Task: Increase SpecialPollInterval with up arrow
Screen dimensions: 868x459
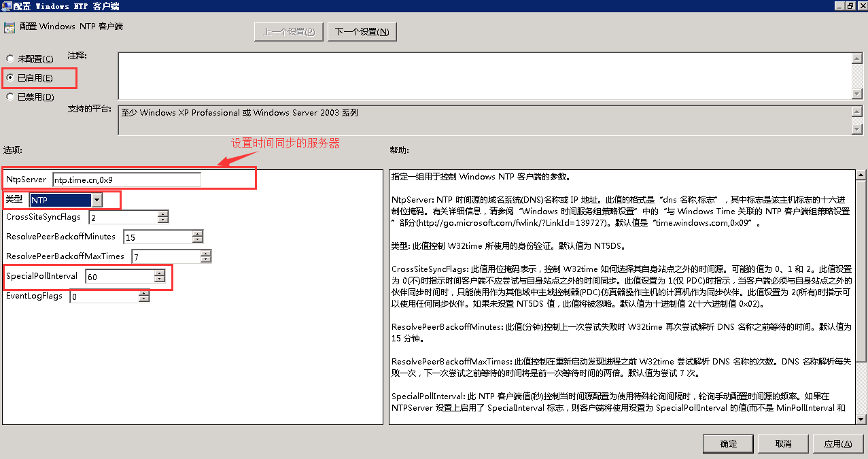Action: tap(160, 273)
